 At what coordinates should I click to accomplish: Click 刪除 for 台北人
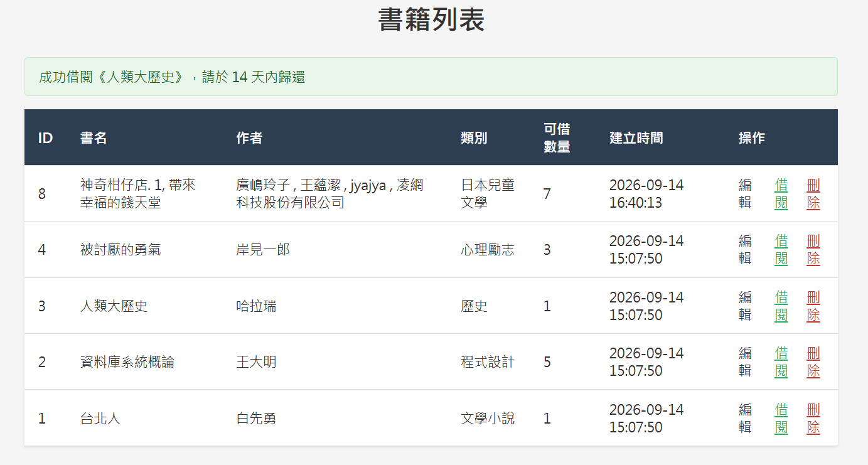(813, 419)
